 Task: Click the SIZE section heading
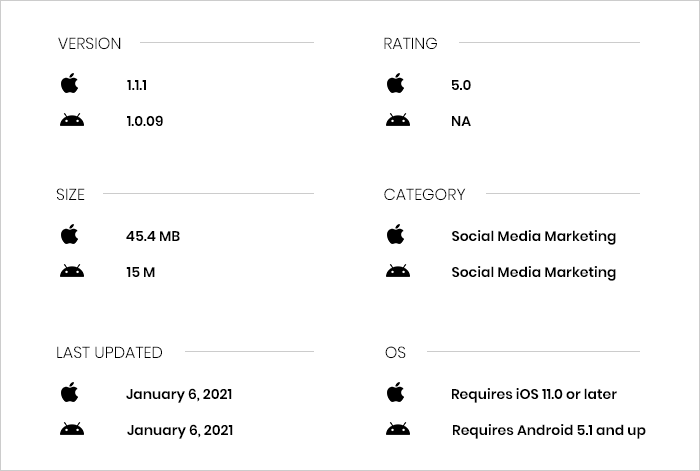click(x=71, y=194)
